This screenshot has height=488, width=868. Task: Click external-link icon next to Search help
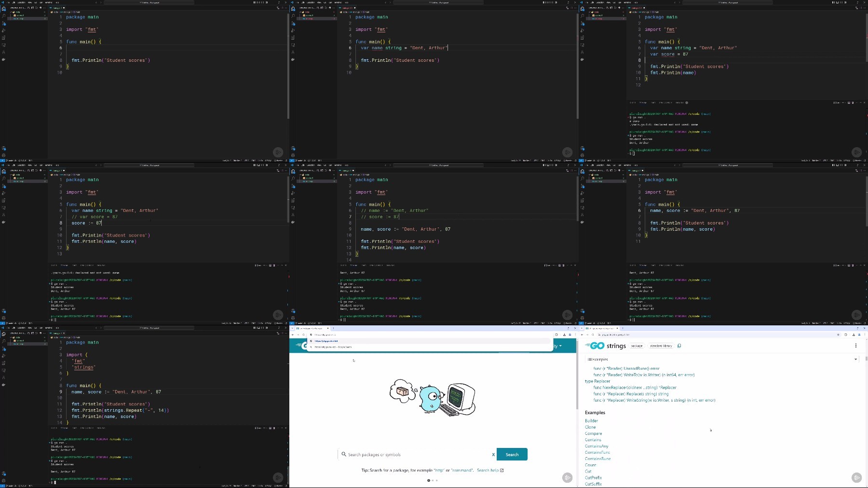point(502,470)
